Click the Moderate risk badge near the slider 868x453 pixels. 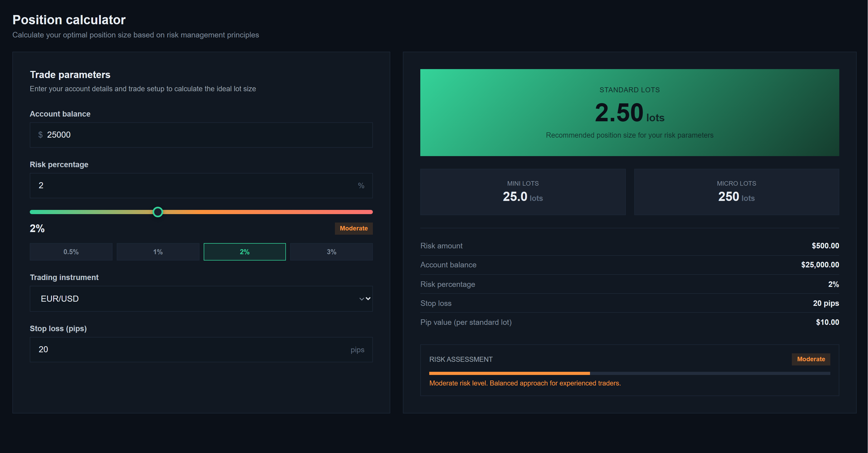[x=353, y=228]
